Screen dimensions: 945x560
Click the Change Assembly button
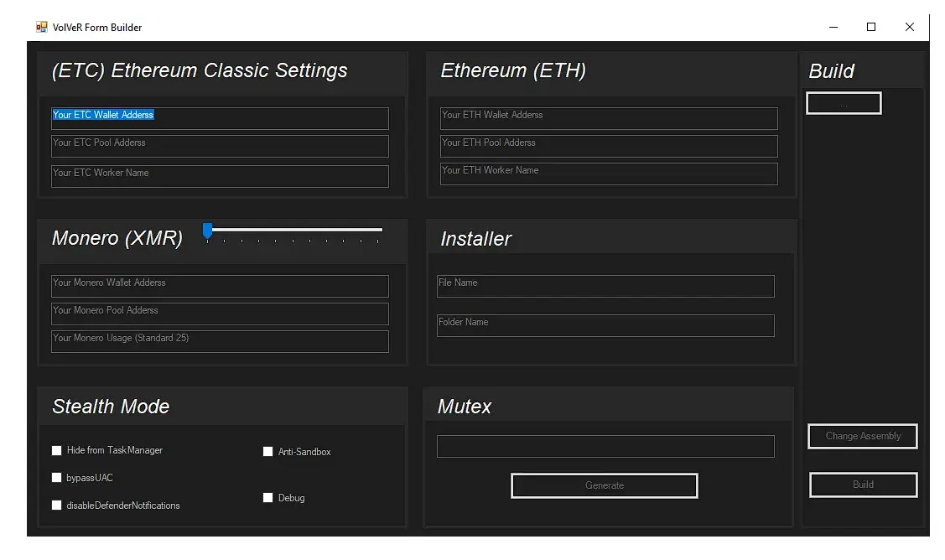pyautogui.click(x=862, y=436)
